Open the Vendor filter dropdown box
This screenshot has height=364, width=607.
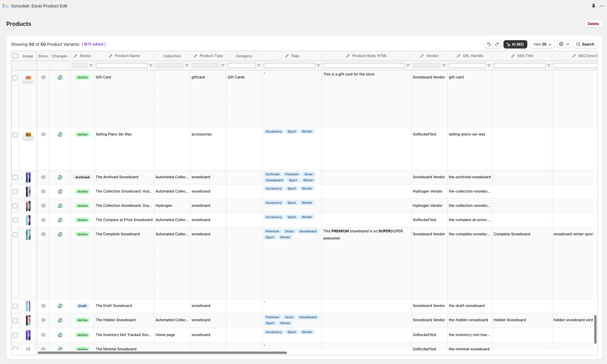pos(427,66)
